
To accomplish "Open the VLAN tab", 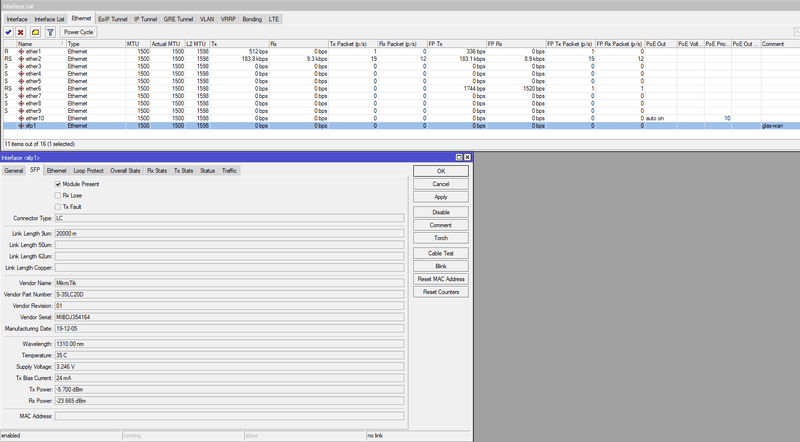I will (207, 19).
